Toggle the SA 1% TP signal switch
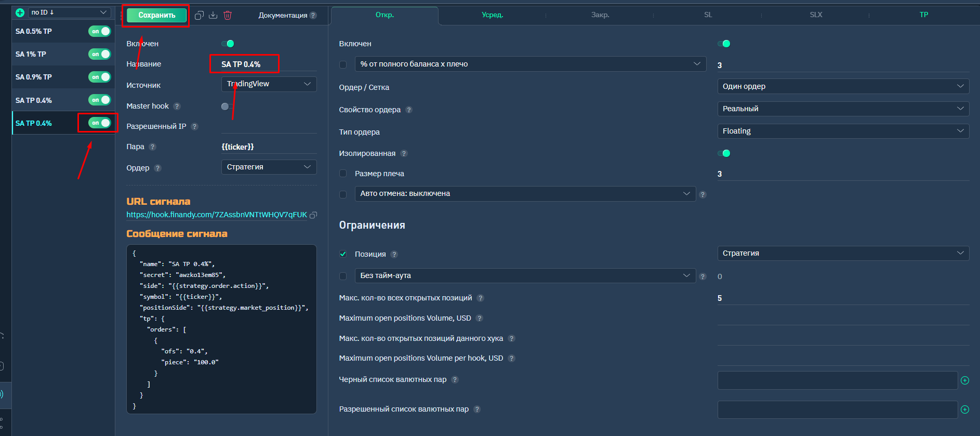This screenshot has height=436, width=980. pyautogui.click(x=100, y=54)
